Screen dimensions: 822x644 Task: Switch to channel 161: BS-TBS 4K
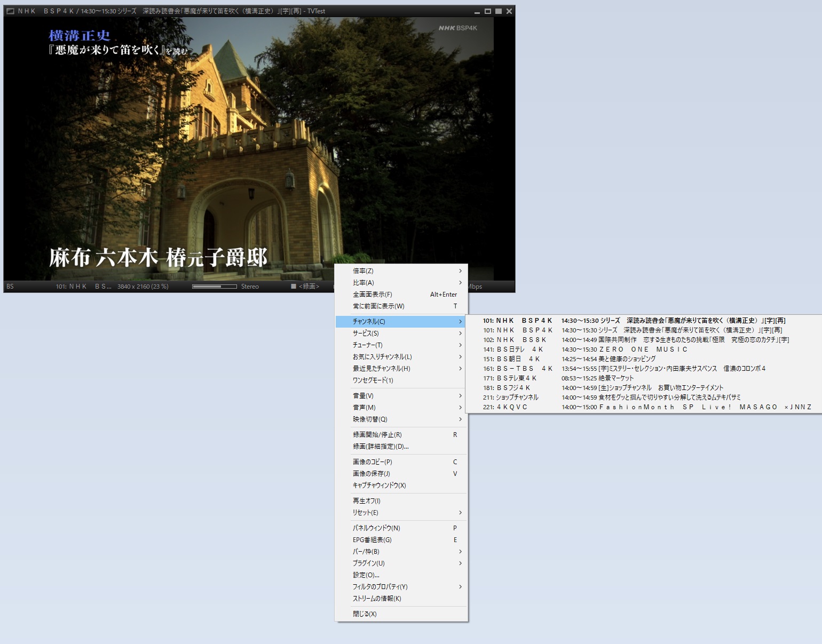coord(643,369)
